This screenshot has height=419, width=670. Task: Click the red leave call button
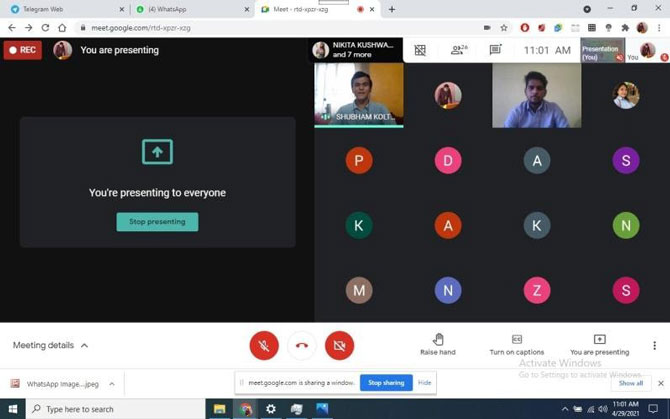pos(302,345)
